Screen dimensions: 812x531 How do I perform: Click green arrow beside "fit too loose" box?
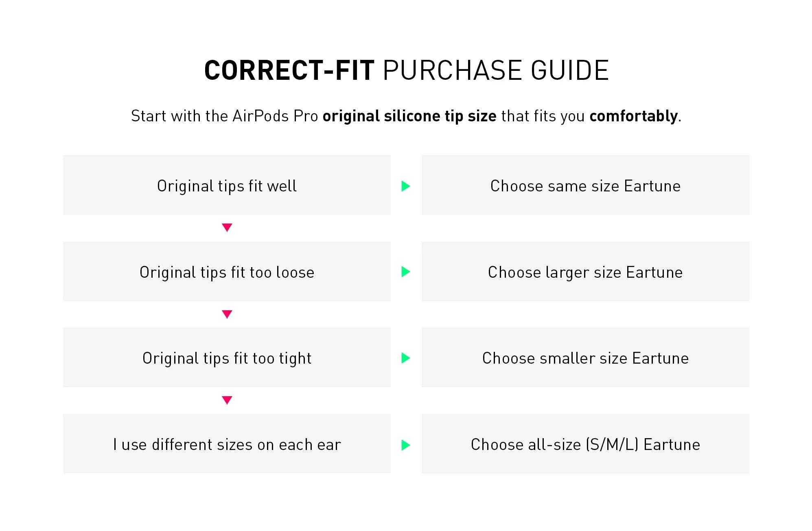(x=405, y=272)
